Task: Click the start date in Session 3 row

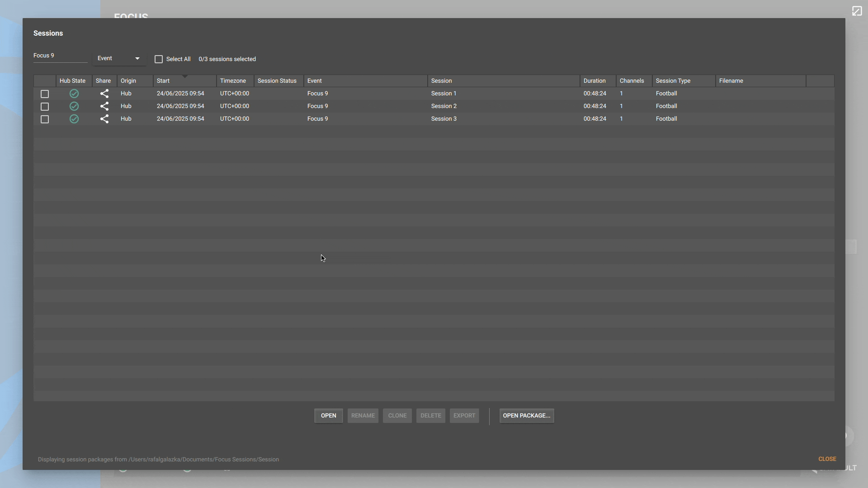Action: (180, 119)
